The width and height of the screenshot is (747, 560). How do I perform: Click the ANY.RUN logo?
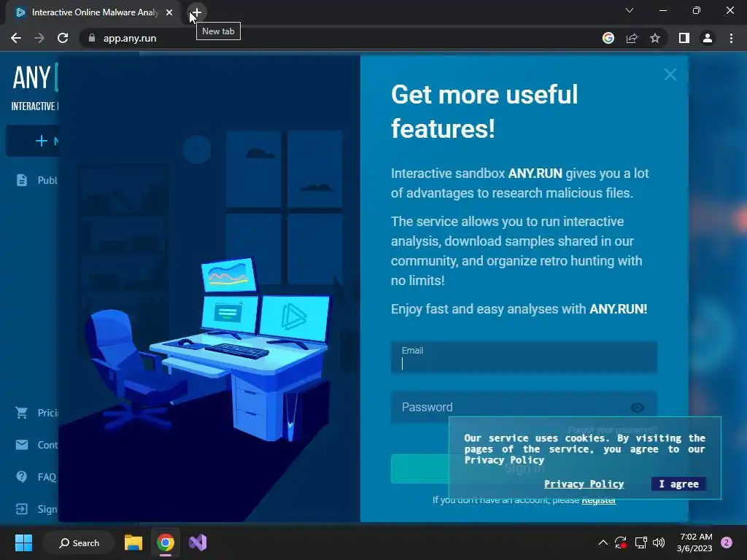click(x=35, y=77)
